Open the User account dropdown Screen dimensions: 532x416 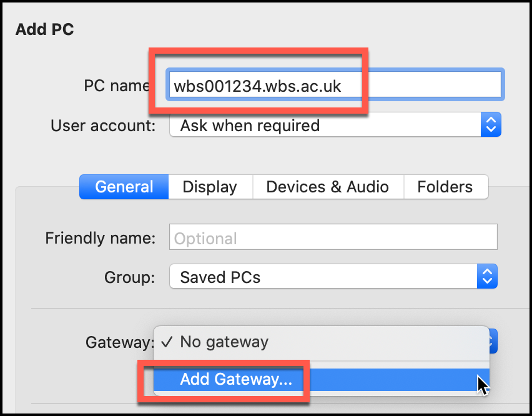[x=325, y=126]
